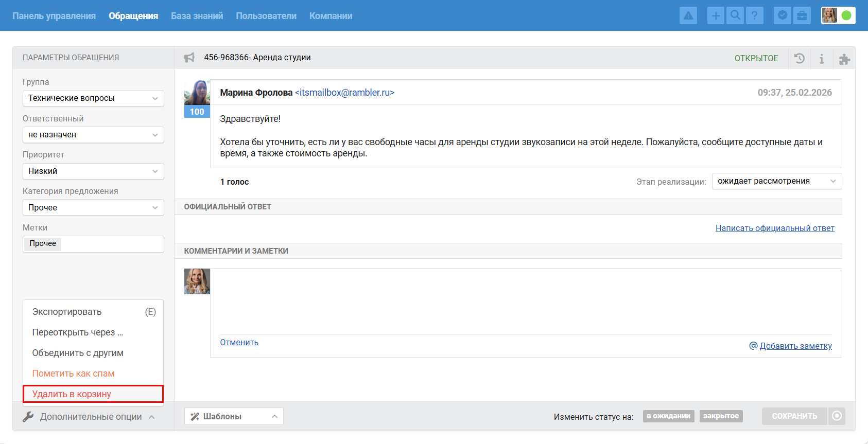Screen dimensions: 868x444
Task: Open the puzzle-piece integrations icon
Action: [x=844, y=59]
